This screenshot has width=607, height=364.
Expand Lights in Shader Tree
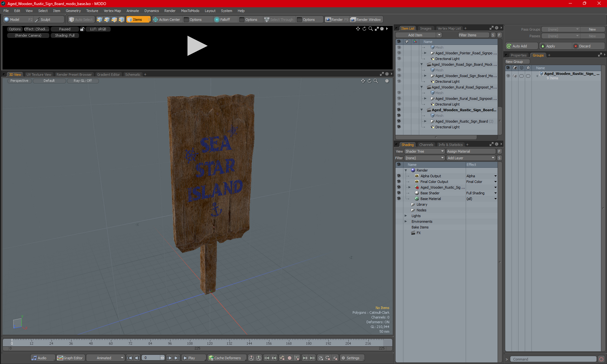coord(406,216)
